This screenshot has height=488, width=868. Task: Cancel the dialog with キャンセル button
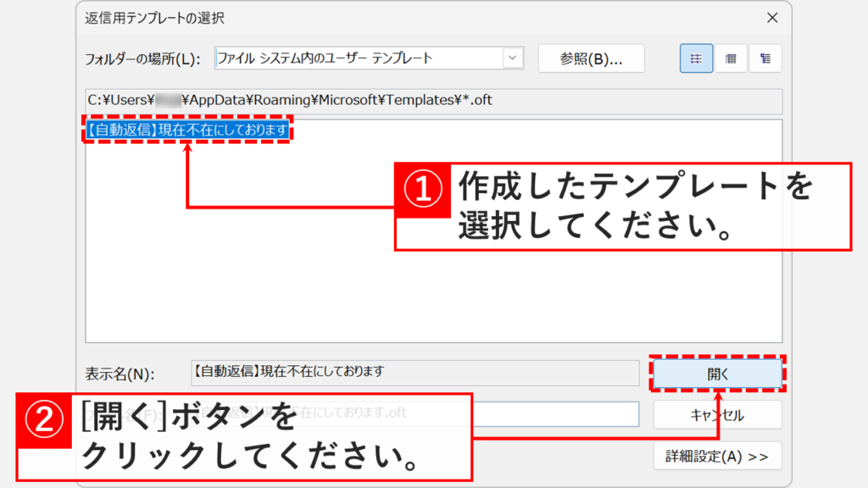(x=717, y=414)
